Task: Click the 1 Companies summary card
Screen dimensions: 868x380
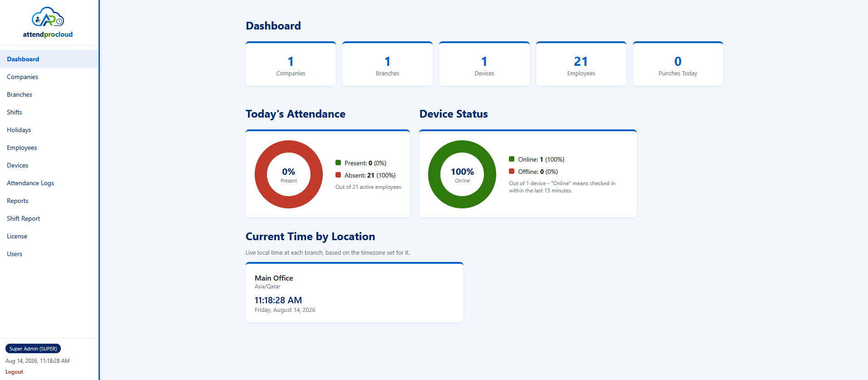Action: (291, 64)
